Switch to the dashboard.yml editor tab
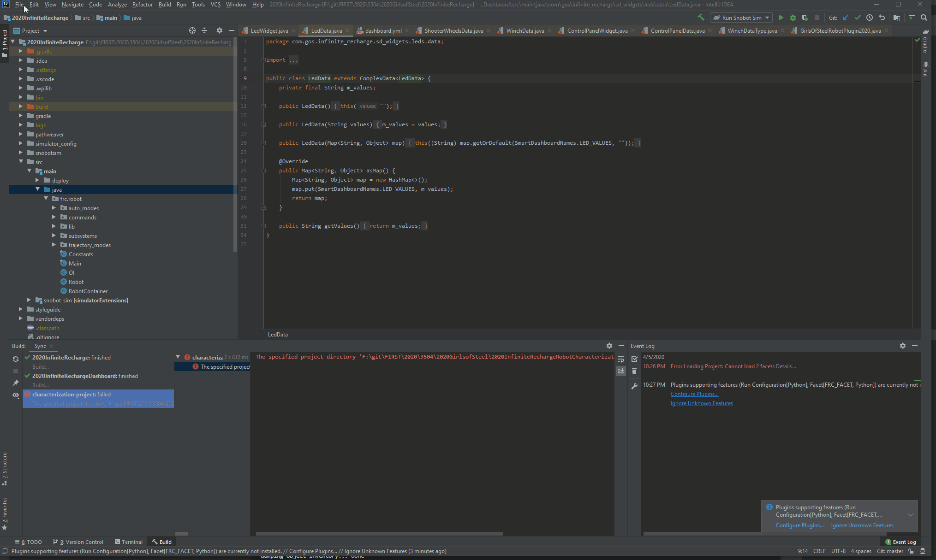 pyautogui.click(x=383, y=30)
